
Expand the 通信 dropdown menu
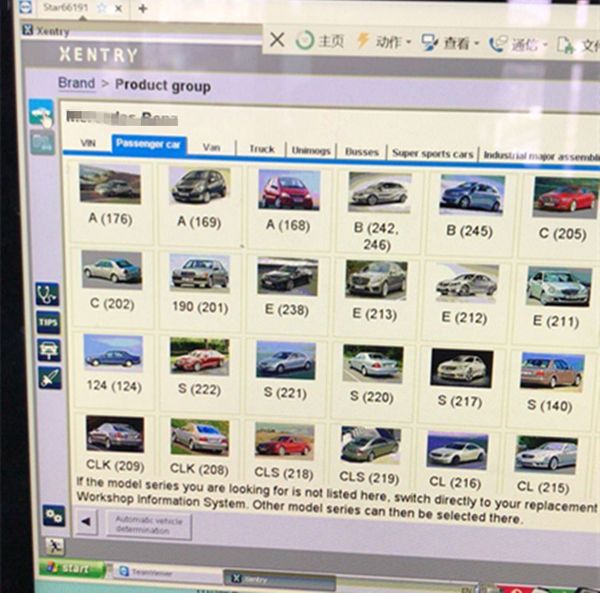point(516,44)
